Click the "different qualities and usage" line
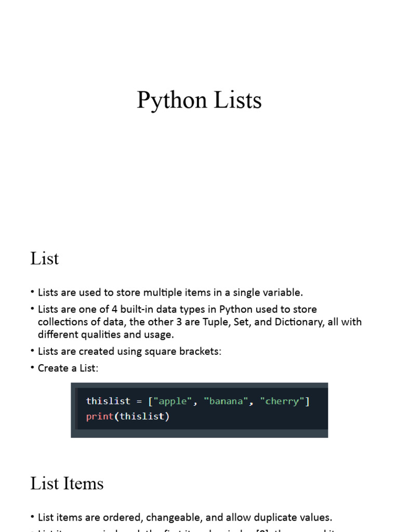The height and width of the screenshot is (532, 399). click(x=106, y=335)
